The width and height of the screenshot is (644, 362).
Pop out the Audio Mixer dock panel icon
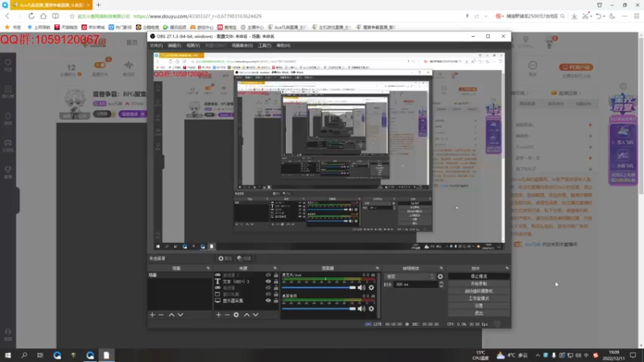point(377,268)
